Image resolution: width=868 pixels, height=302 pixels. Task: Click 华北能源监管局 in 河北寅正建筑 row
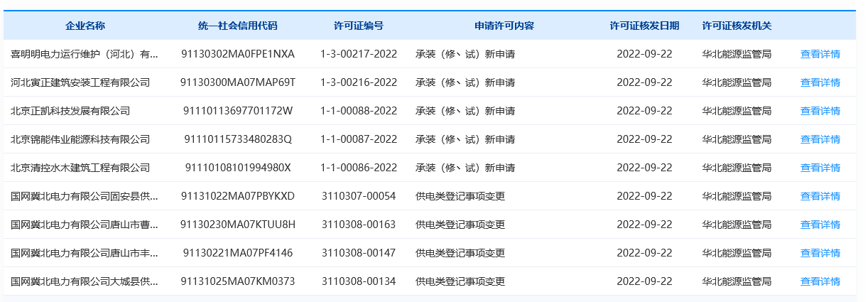pos(737,82)
